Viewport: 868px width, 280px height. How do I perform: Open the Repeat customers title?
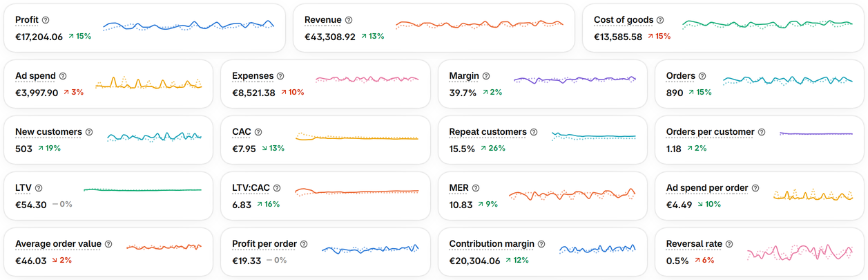488,132
